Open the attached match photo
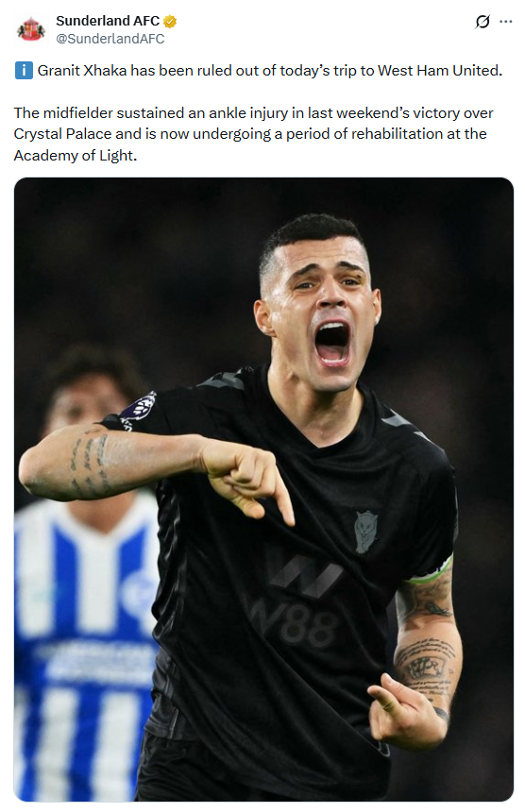The image size is (525, 812). [x=263, y=489]
